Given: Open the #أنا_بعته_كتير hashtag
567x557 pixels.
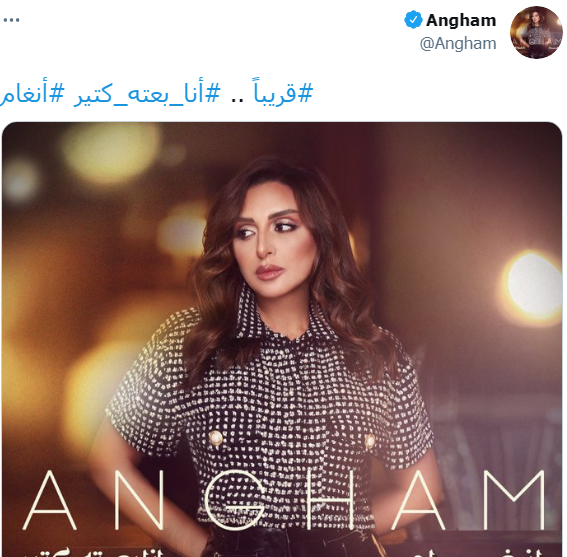Looking at the screenshot, I should pyautogui.click(x=147, y=94).
